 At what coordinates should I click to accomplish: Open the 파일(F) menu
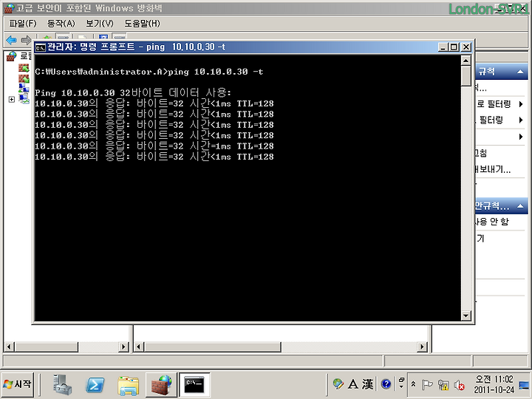click(22, 24)
